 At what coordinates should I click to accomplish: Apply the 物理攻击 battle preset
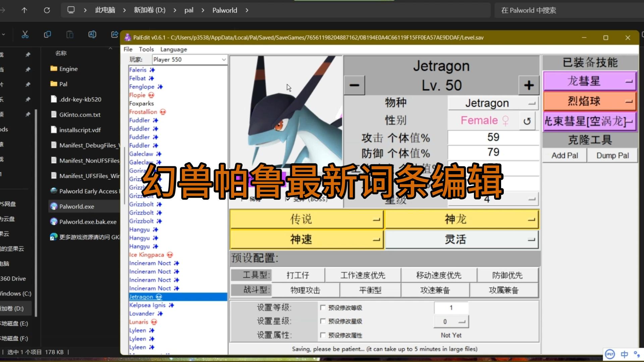point(305,290)
